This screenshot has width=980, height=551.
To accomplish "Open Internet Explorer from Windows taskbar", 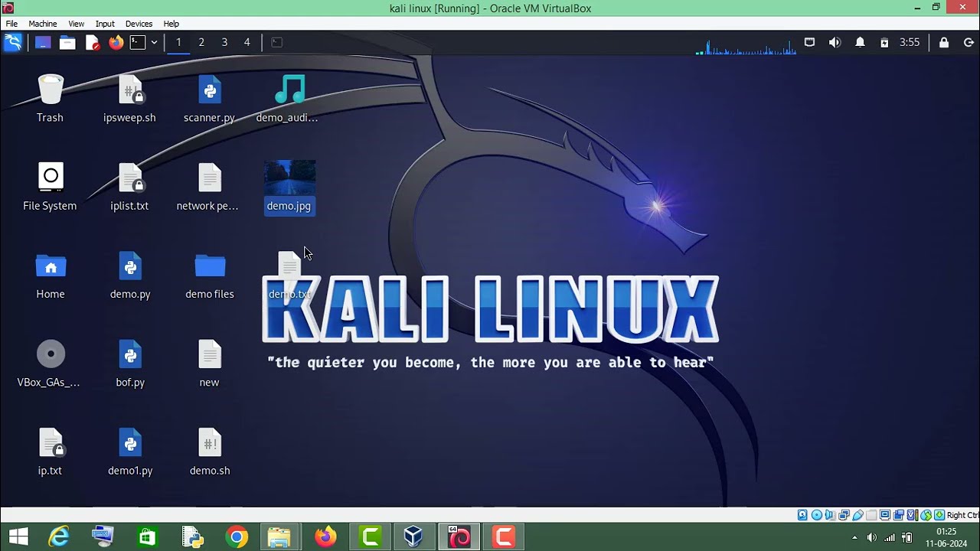I will click(59, 537).
